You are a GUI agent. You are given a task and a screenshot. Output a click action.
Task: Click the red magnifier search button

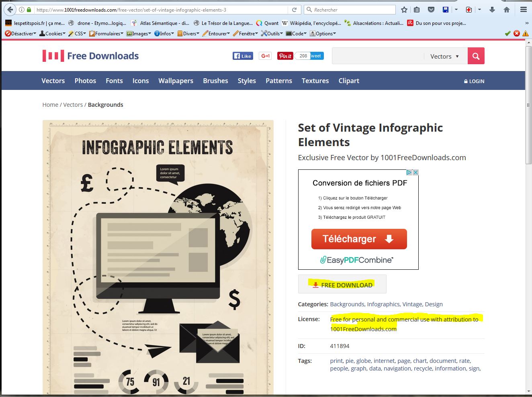[x=476, y=56]
